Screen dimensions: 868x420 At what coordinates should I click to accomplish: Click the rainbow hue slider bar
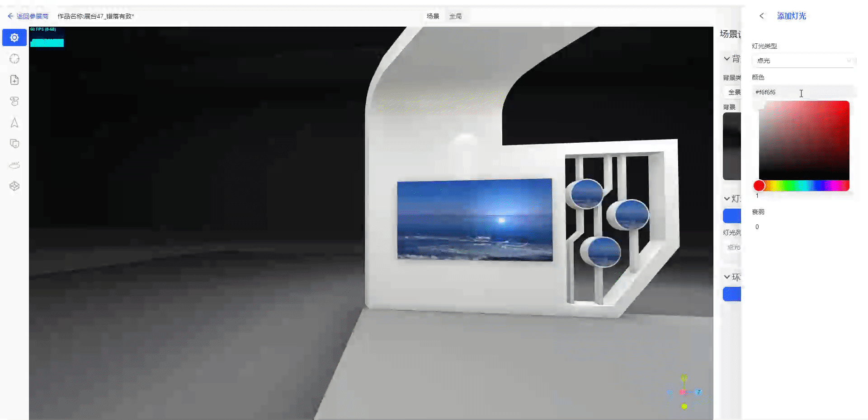pos(805,186)
